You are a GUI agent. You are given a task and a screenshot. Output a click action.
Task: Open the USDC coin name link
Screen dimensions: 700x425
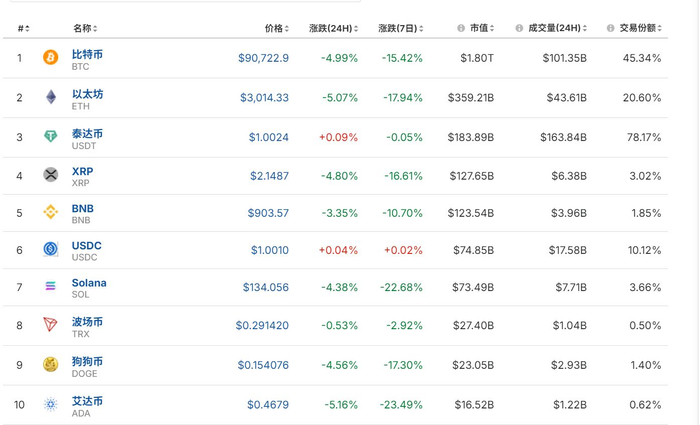click(x=87, y=246)
